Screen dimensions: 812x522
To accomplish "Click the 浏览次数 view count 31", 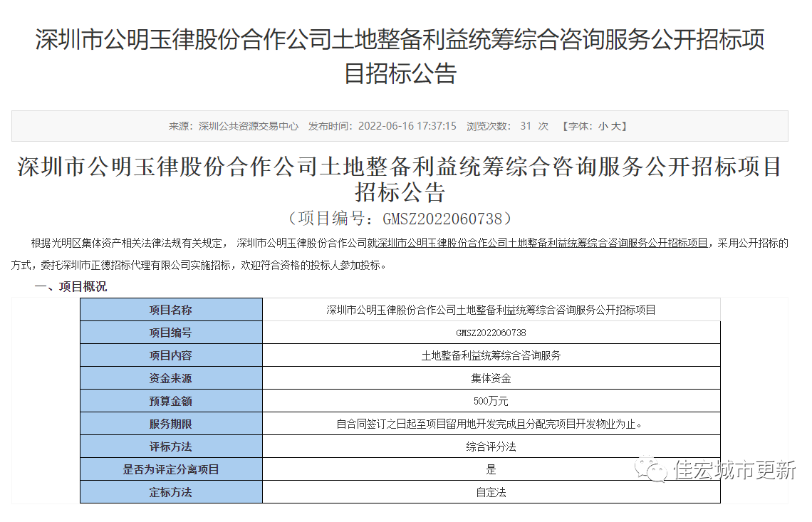I will click(x=526, y=126).
